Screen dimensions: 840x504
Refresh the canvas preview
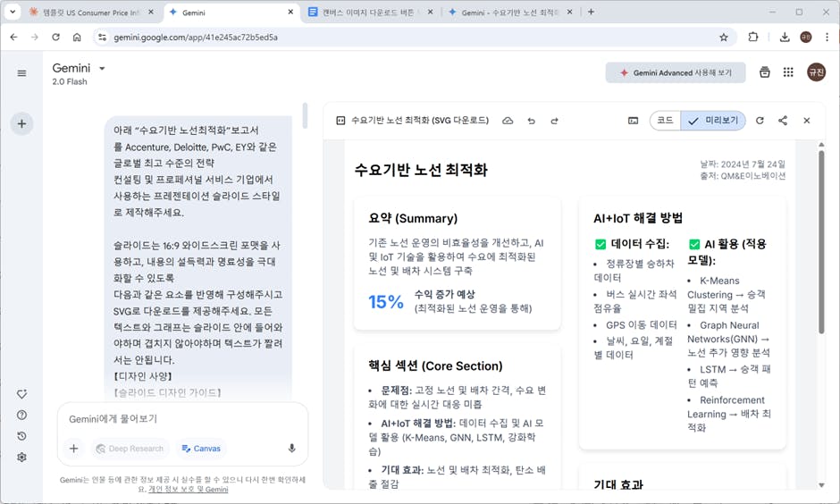760,121
